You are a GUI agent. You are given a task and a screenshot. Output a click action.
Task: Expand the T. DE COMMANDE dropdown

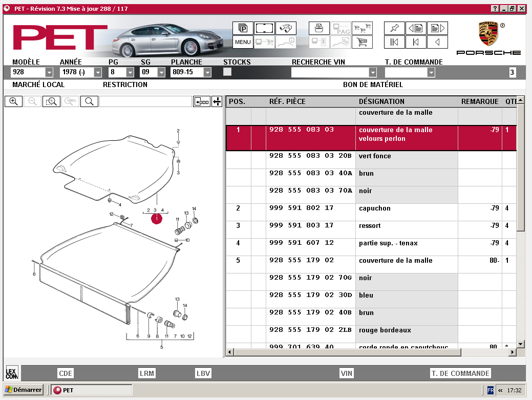click(431, 72)
